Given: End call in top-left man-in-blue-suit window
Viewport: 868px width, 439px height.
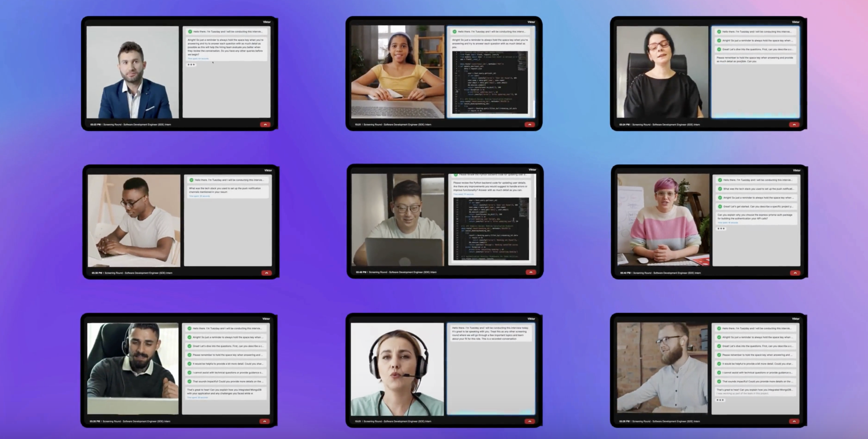Looking at the screenshot, I should point(265,125).
